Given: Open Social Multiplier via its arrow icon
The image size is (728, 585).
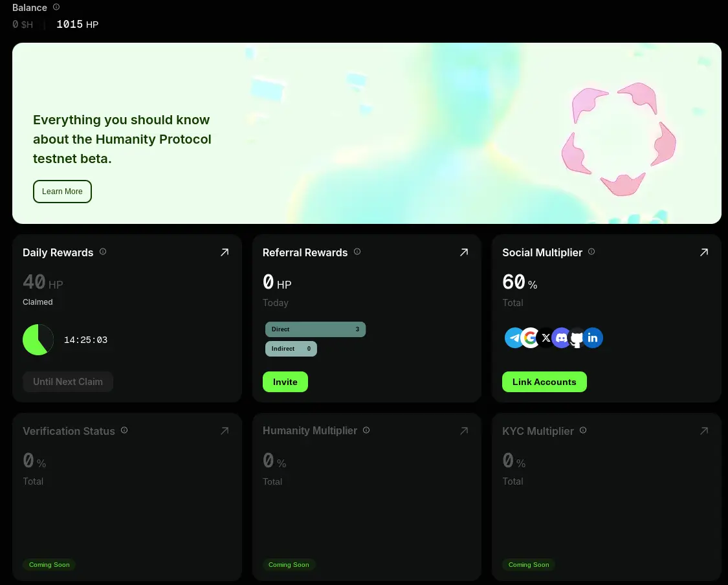Looking at the screenshot, I should 704,252.
